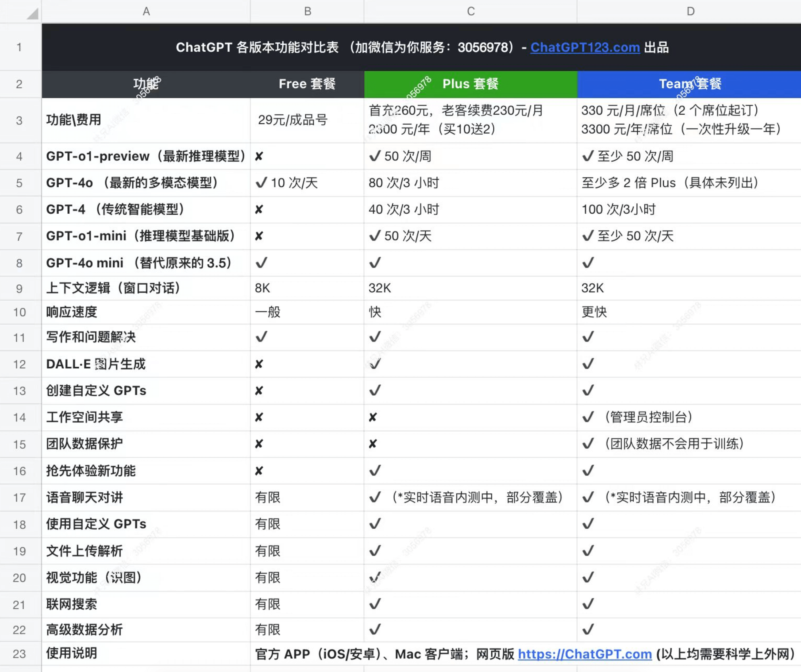Select row 23 header number

pyautogui.click(x=20, y=654)
